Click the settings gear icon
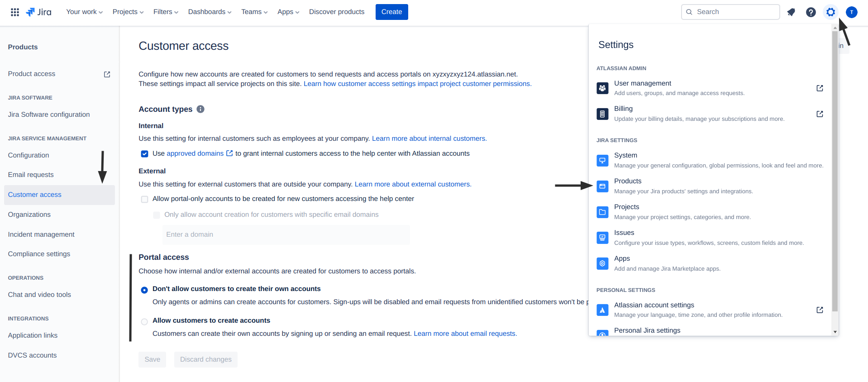 (x=830, y=12)
